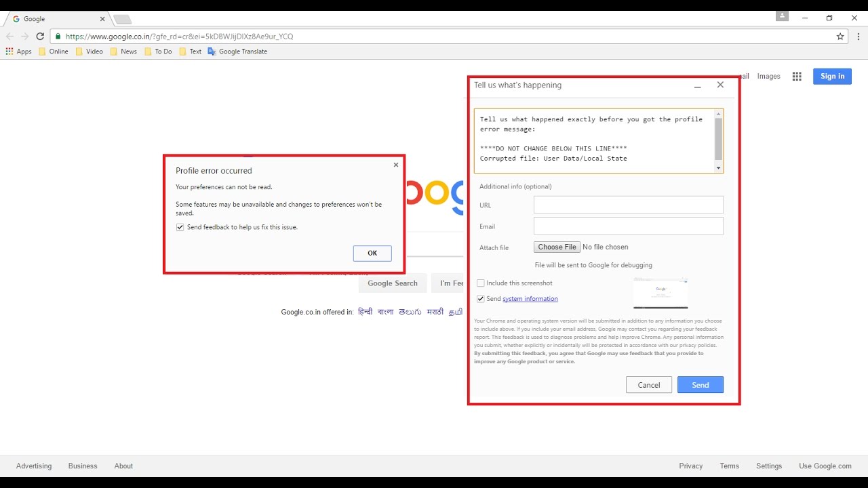
Task: Open the About footer link
Action: point(123,466)
